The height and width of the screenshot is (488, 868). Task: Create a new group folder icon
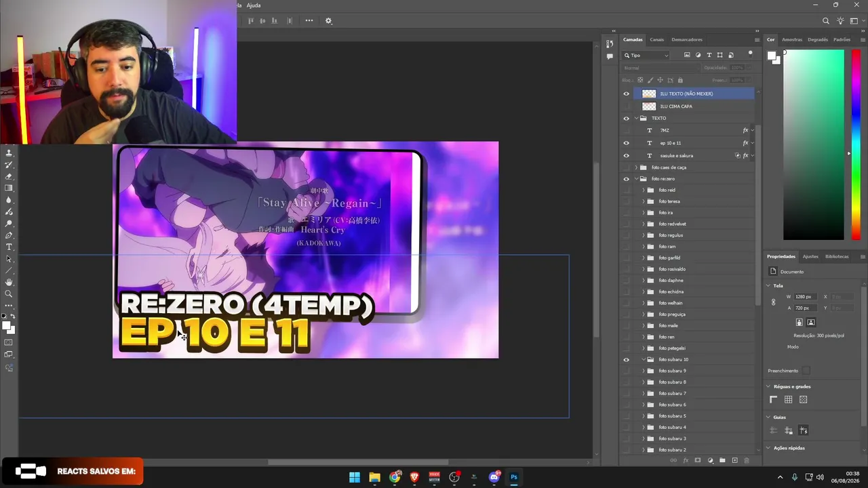722,460
